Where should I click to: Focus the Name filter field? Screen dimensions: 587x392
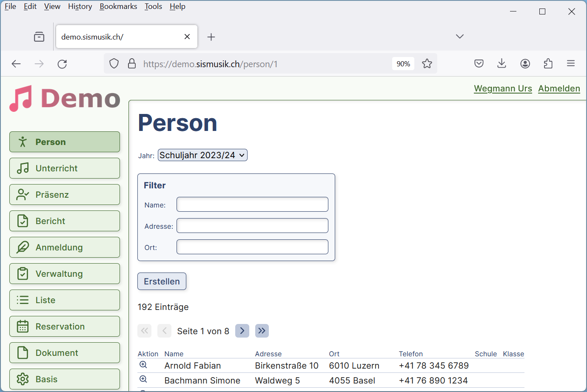pyautogui.click(x=252, y=205)
